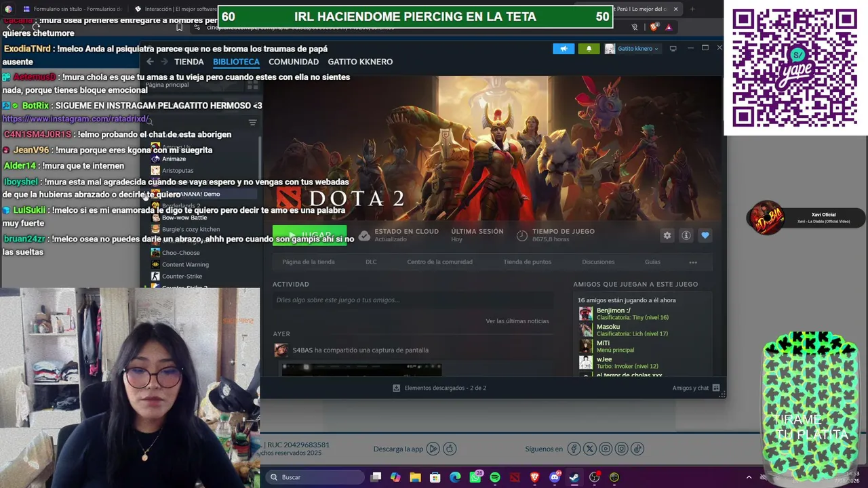The image size is (868, 488).
Task: Open friend wJee entry
Action: pyautogui.click(x=644, y=363)
